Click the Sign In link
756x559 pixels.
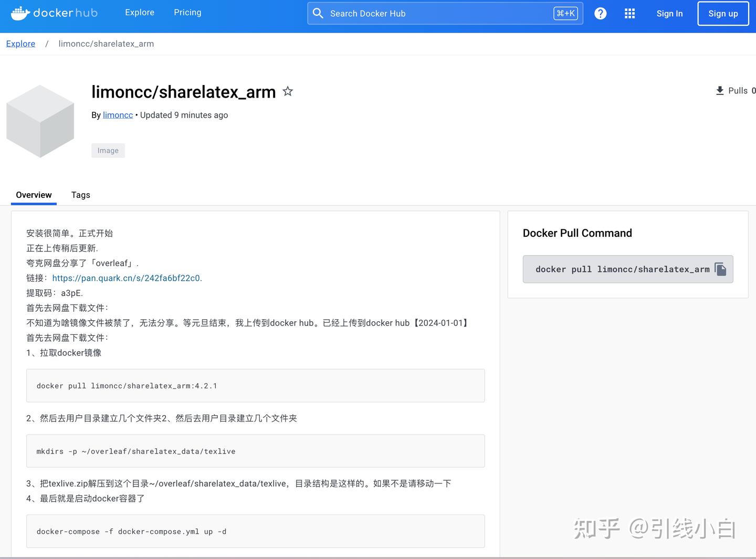pyautogui.click(x=669, y=14)
